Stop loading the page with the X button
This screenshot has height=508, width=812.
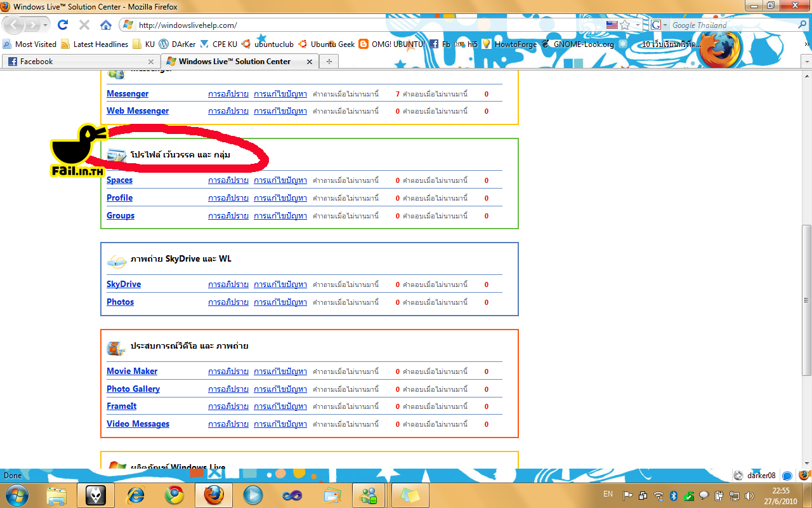[84, 25]
